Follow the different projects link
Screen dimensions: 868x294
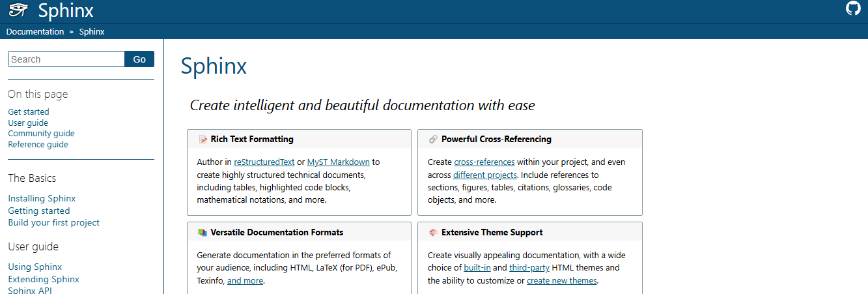click(x=485, y=175)
